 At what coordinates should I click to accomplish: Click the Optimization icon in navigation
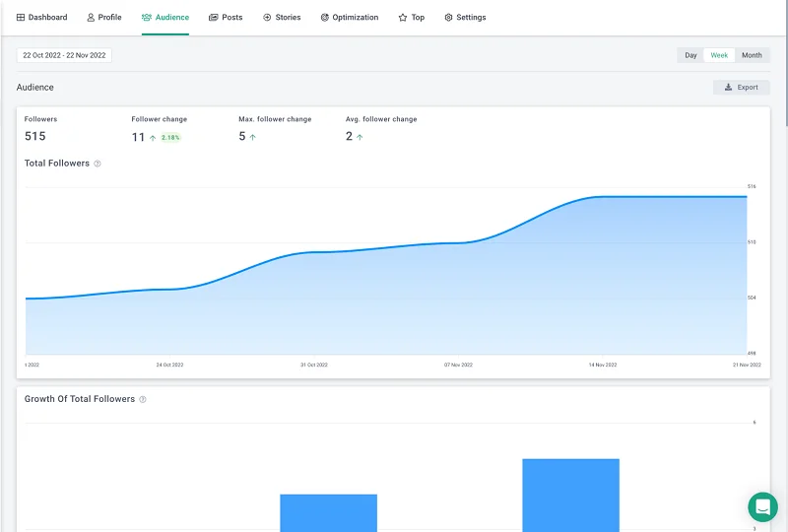(325, 18)
